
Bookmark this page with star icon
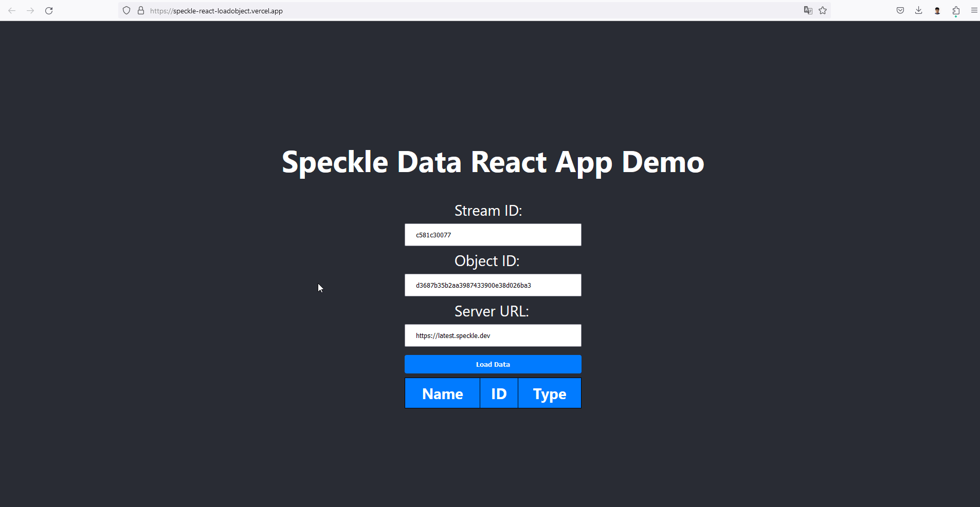point(823,10)
